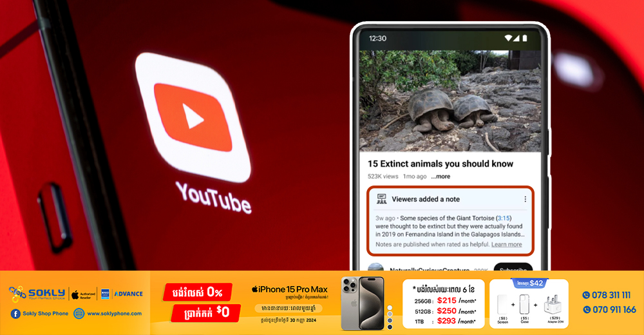Open the Learn more link in note
This screenshot has height=335, width=644.
click(506, 245)
